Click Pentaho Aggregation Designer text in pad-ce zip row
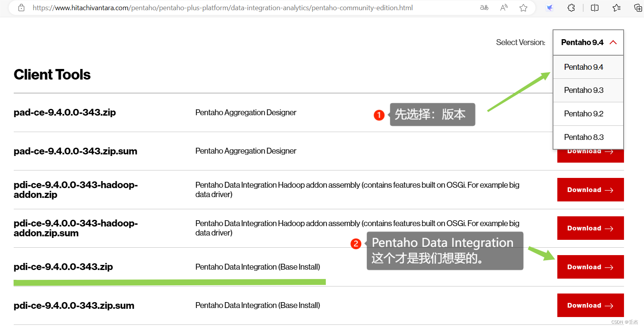This screenshot has width=644, height=328. [x=246, y=112]
